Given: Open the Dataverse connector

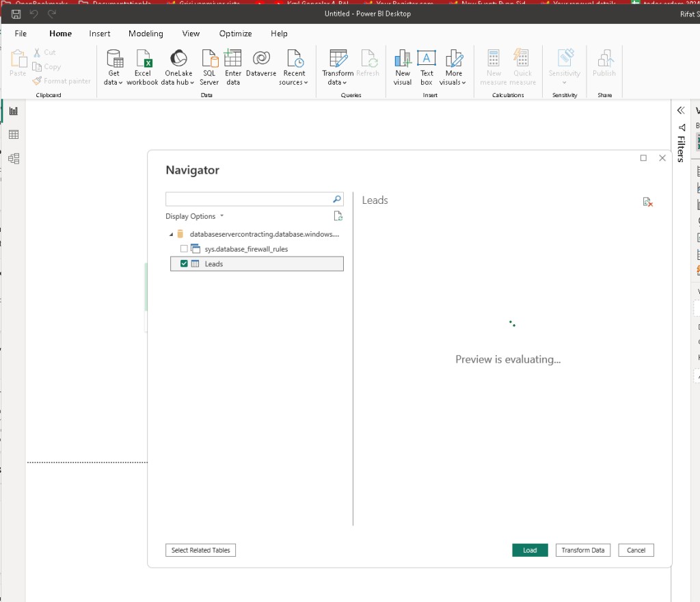Looking at the screenshot, I should [261, 63].
